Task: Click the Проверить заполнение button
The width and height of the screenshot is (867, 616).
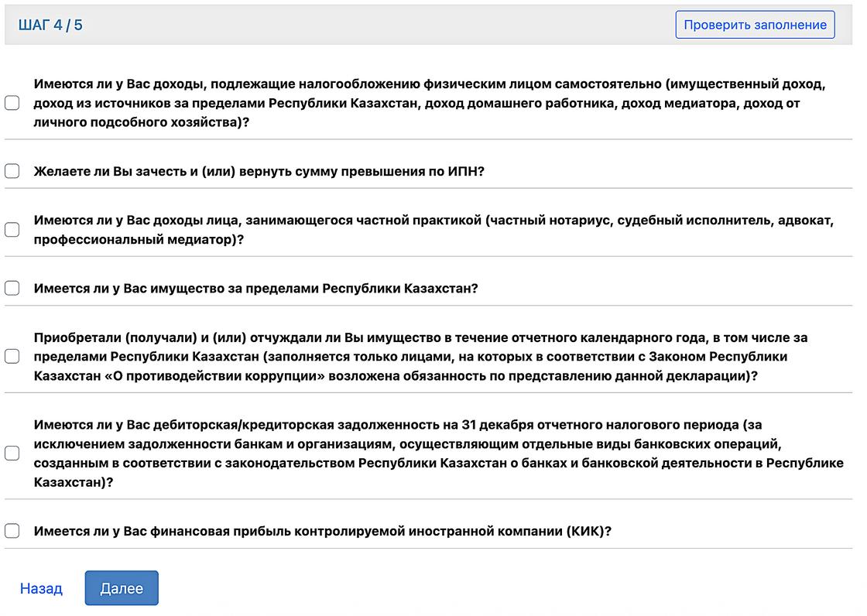Action: [755, 24]
